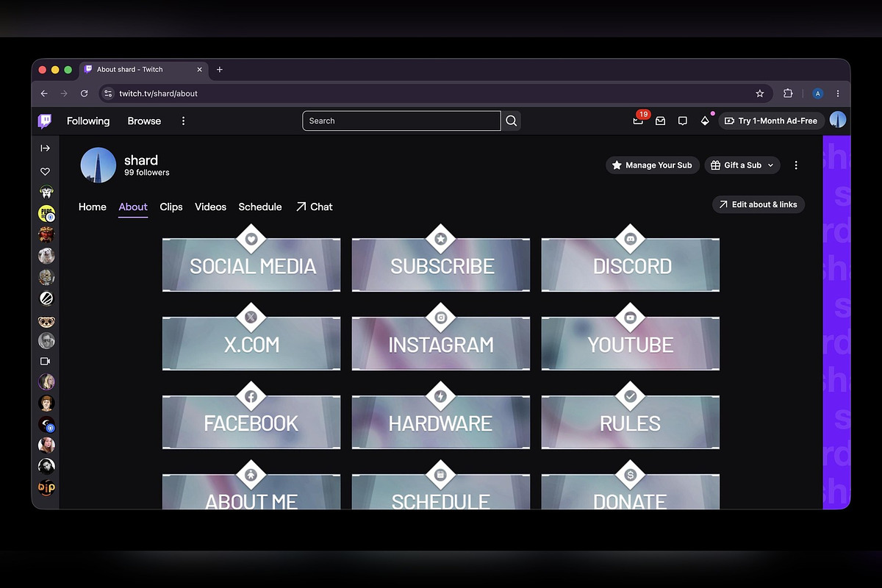Open more navigation options beside Browse
The height and width of the screenshot is (588, 882).
pyautogui.click(x=184, y=121)
